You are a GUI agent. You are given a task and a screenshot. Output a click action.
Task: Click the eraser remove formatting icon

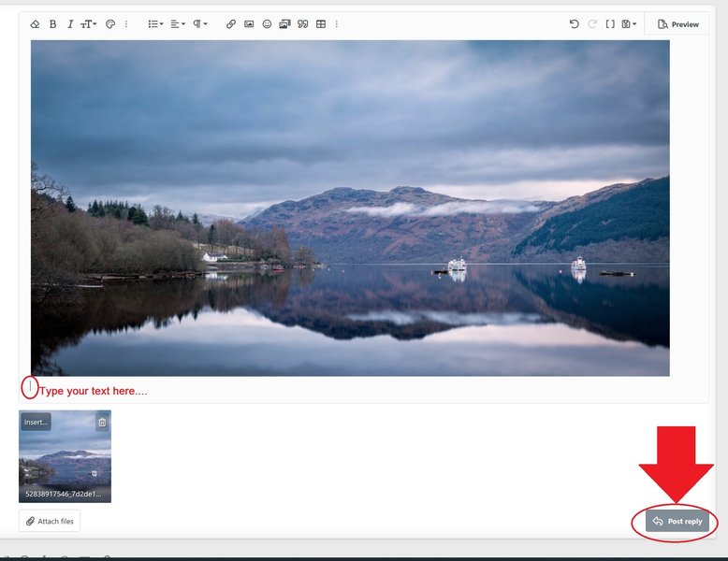35,24
